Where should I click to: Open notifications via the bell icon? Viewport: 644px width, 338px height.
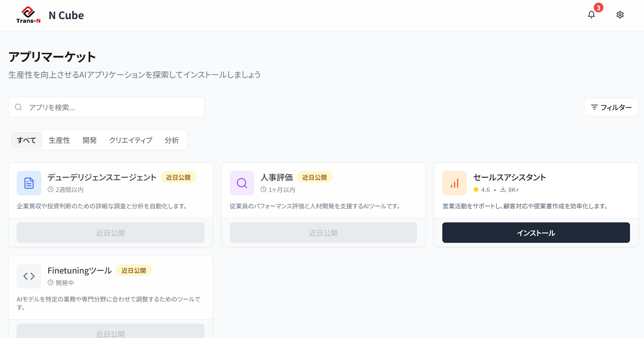click(591, 15)
